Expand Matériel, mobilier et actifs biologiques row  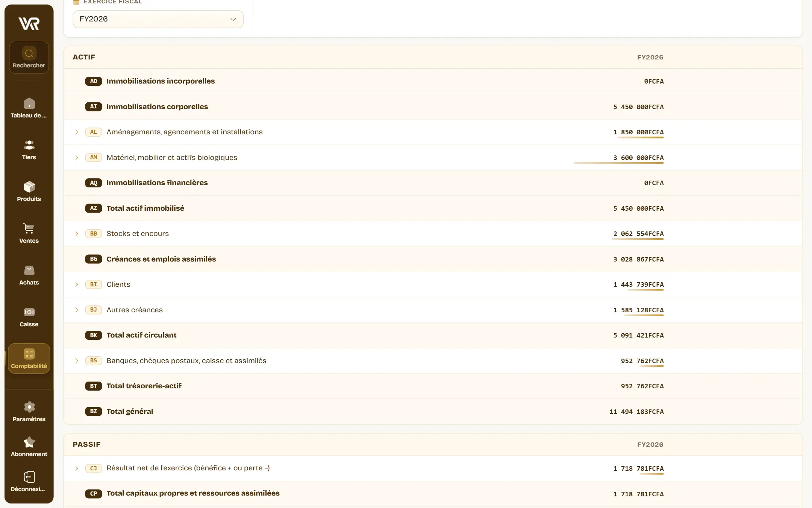(x=77, y=158)
